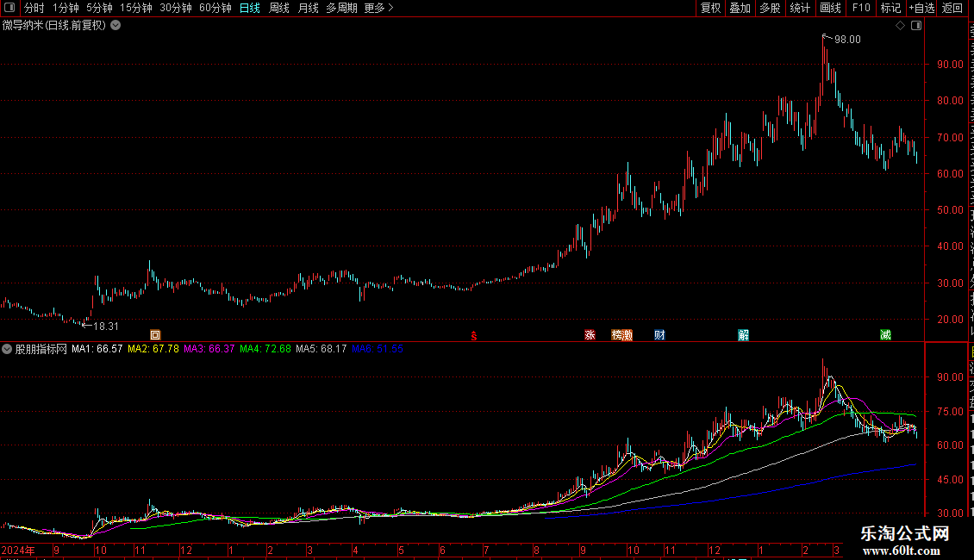Image resolution: width=974 pixels, height=560 pixels.
Task: Click the magenta MA3: 66.37 label
Action: [x=209, y=349]
